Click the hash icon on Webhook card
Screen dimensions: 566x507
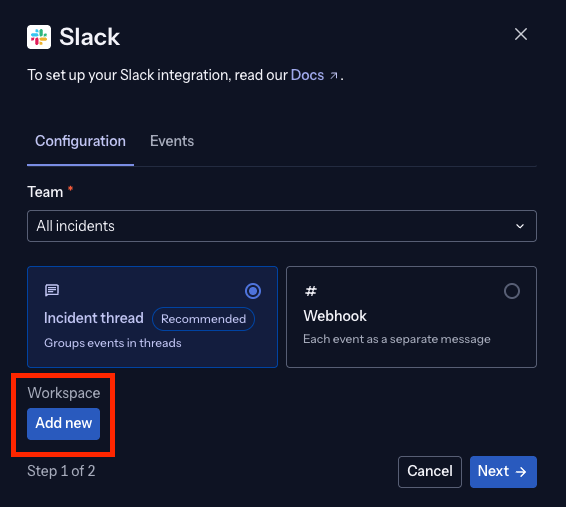[311, 291]
